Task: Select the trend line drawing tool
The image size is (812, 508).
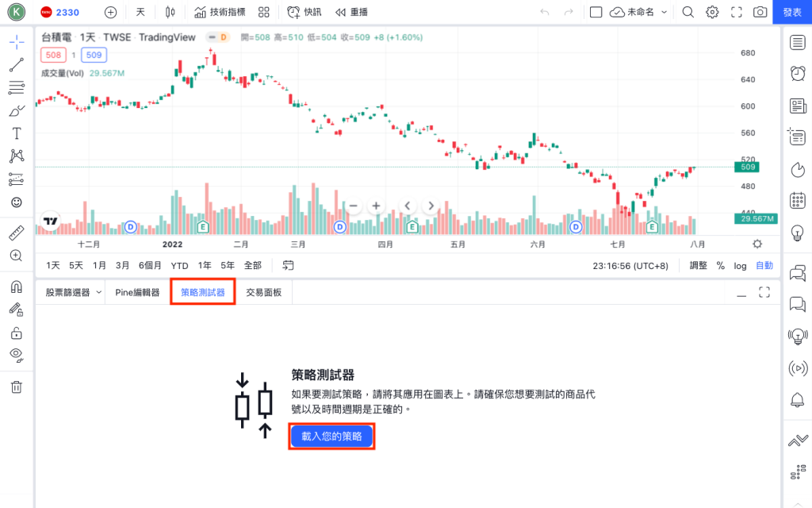Action: [17, 65]
